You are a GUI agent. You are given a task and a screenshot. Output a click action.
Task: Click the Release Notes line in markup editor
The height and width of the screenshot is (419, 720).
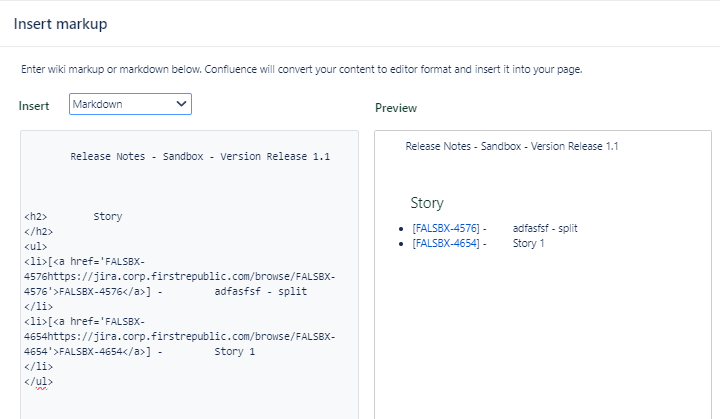[x=200, y=157]
